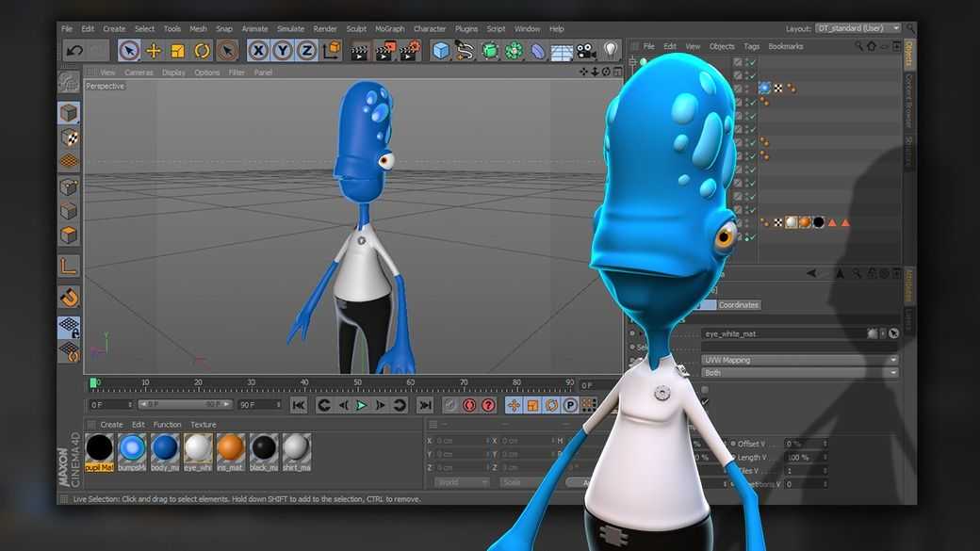
Task: Open the UVW Mapping projection dropdown
Action: point(800,360)
